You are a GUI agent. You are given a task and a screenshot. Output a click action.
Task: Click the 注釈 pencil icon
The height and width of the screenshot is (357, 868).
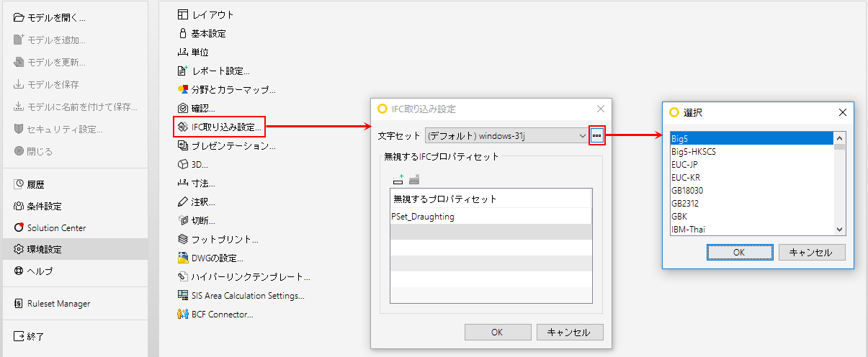pos(183,202)
